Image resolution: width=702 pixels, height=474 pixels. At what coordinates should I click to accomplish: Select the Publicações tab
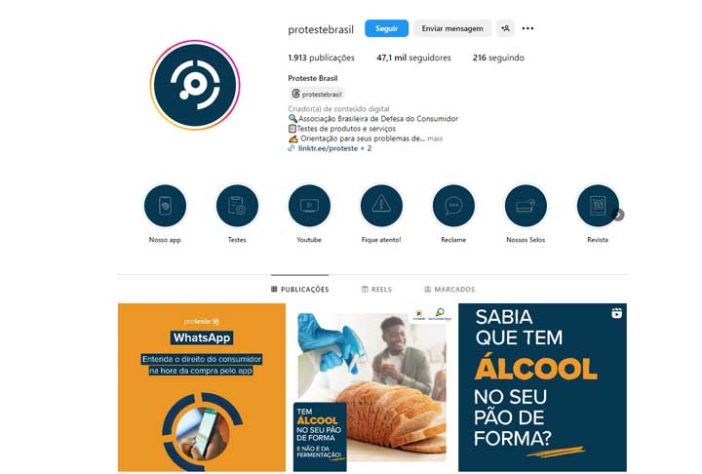[x=300, y=289]
